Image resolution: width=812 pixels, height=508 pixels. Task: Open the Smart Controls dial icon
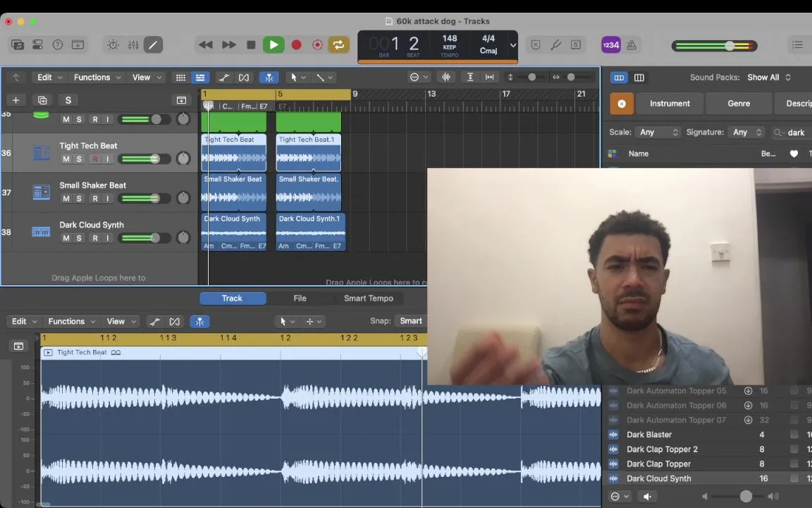pyautogui.click(x=113, y=44)
